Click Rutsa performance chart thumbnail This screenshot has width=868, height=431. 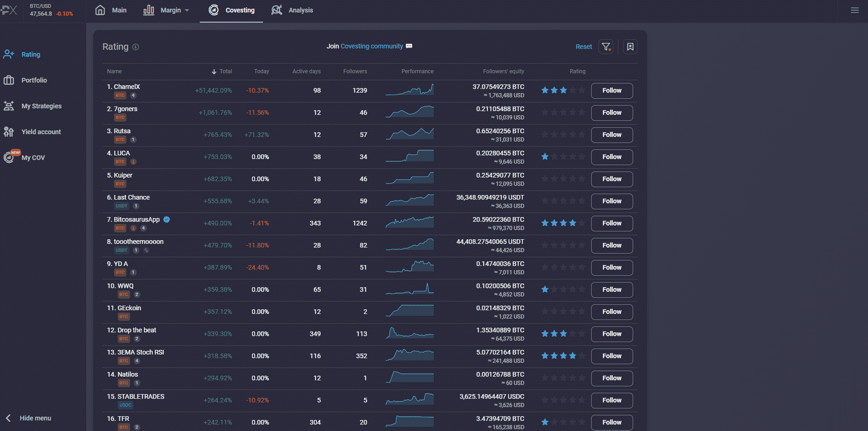pos(410,134)
